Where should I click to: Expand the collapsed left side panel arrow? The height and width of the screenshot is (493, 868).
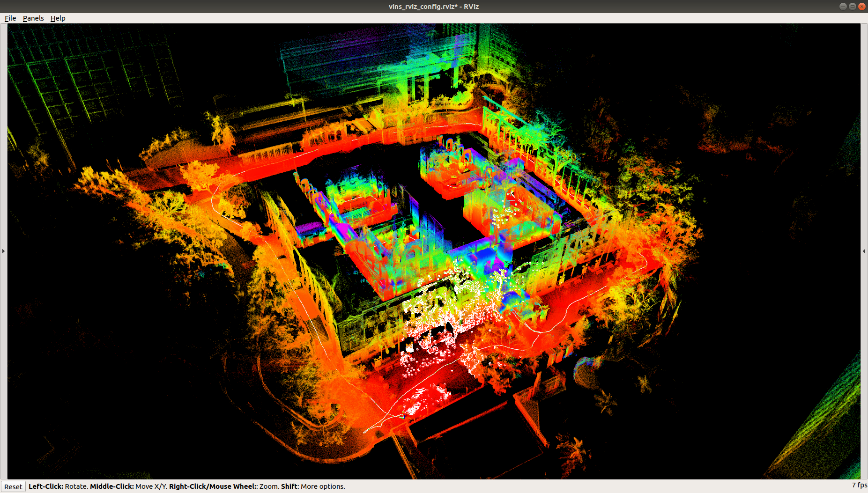(x=3, y=251)
